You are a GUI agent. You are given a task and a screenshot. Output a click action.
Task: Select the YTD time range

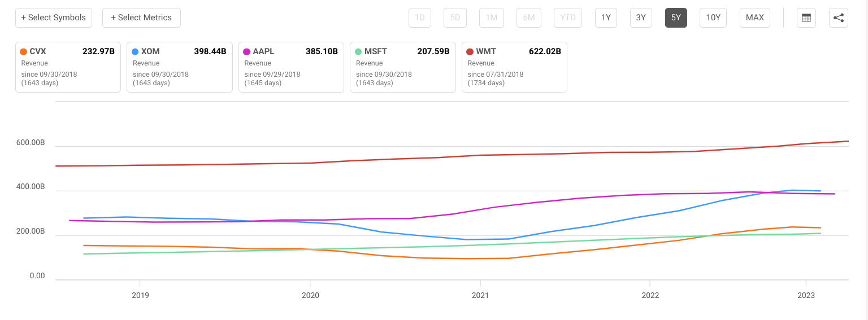pyautogui.click(x=568, y=17)
